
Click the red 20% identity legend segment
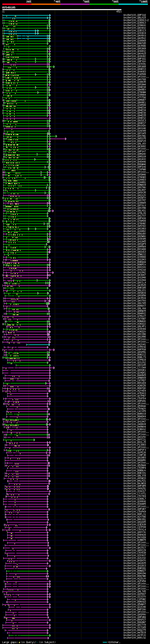pos(17,4)
